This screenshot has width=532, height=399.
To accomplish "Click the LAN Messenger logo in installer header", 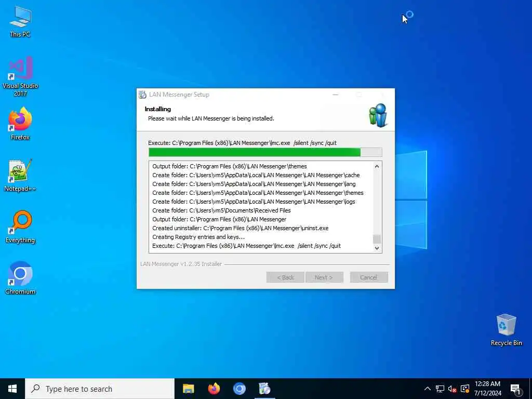I will [x=378, y=115].
